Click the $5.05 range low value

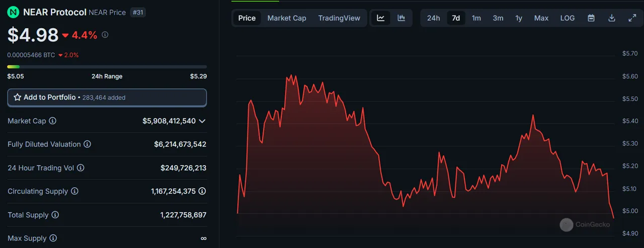tap(16, 76)
